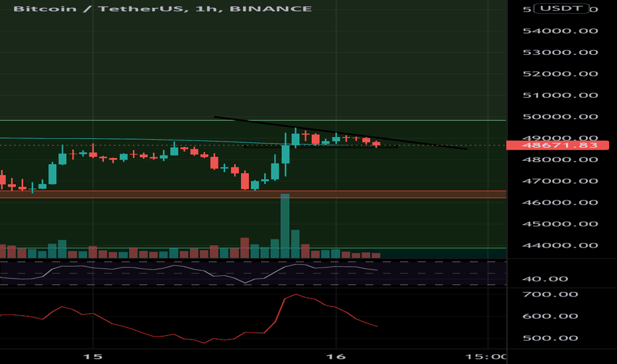
Task: Click the 15:00 time axis label
Action: (x=486, y=357)
